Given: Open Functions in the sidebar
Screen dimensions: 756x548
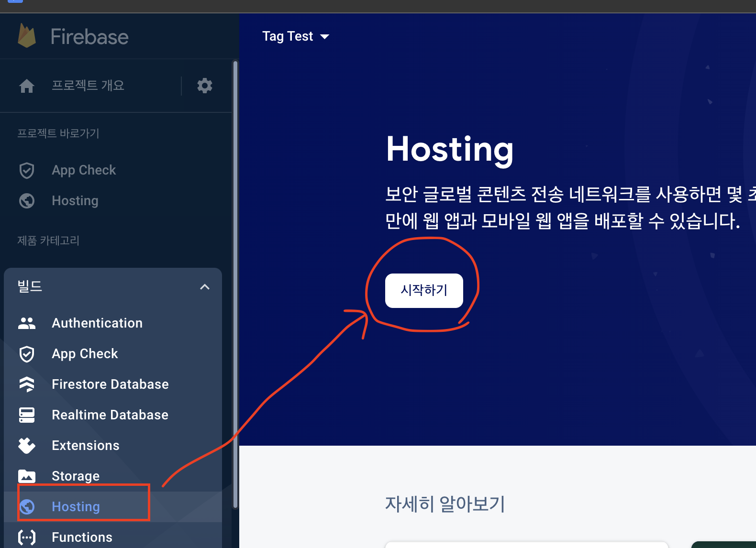Looking at the screenshot, I should pyautogui.click(x=82, y=537).
